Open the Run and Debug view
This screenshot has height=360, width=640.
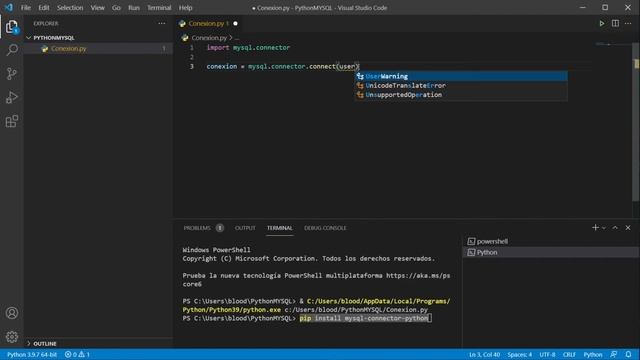point(12,98)
